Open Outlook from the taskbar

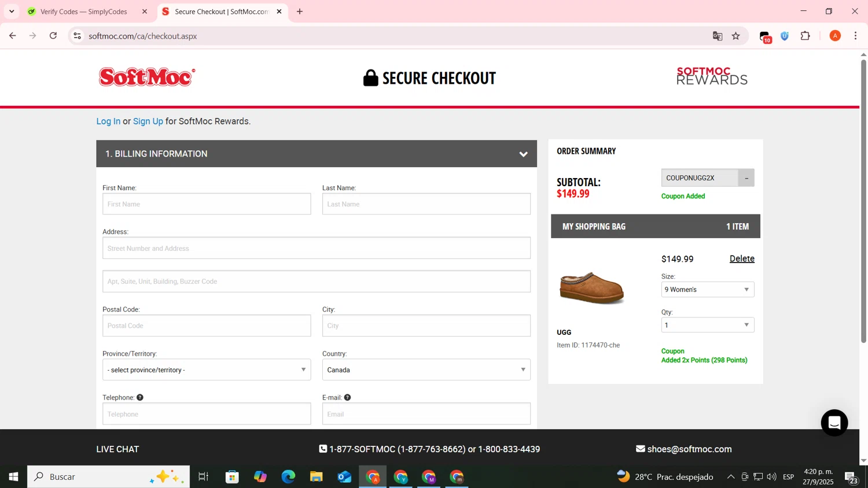[344, 476]
